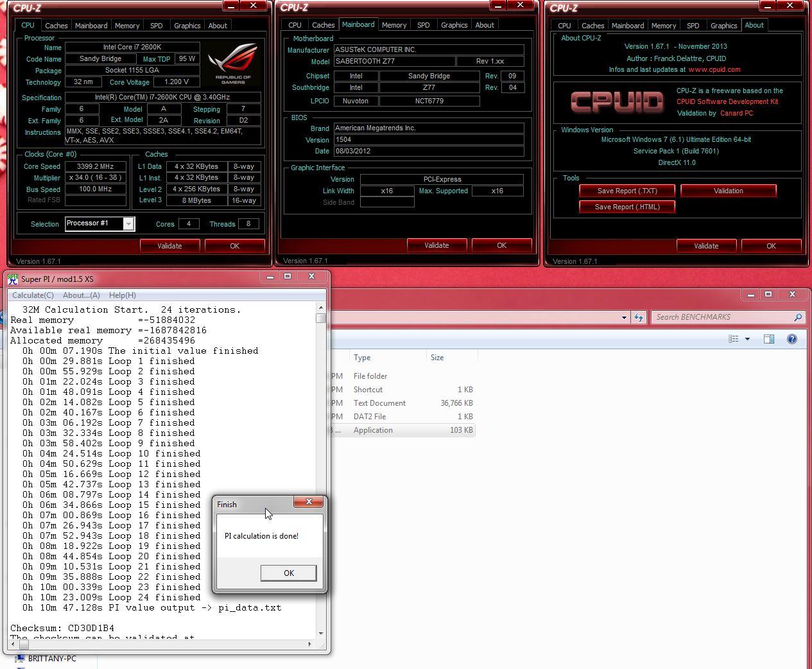
Task: Open Memory tab in left CPU-Z window
Action: [127, 26]
